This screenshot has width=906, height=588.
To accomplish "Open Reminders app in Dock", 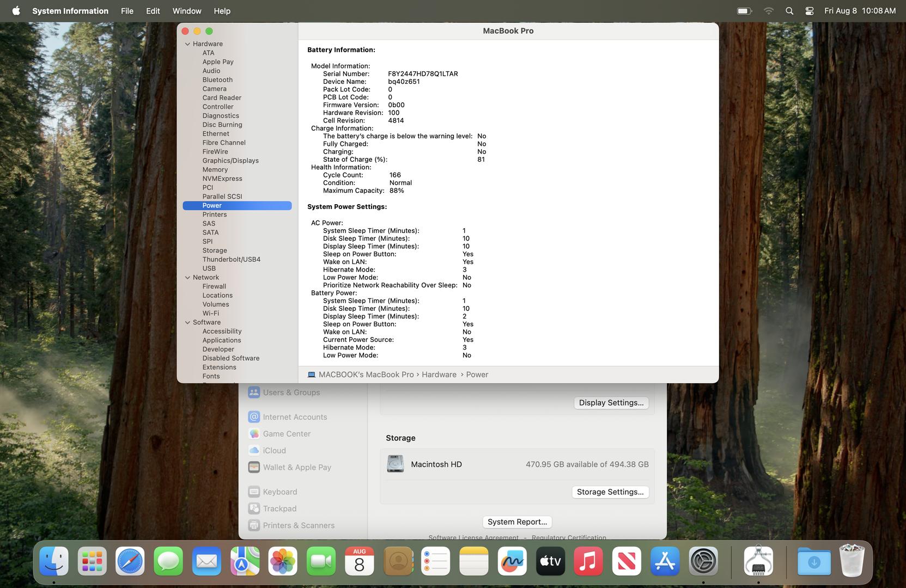I will click(436, 561).
